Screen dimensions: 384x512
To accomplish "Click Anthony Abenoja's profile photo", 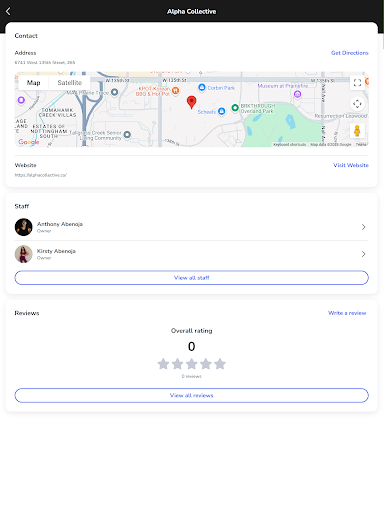I will click(x=23, y=227).
